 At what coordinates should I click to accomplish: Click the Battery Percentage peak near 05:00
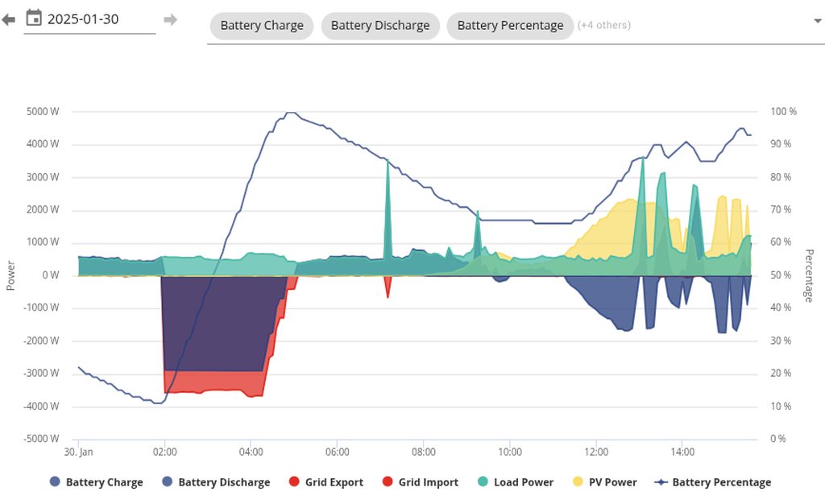pyautogui.click(x=290, y=113)
